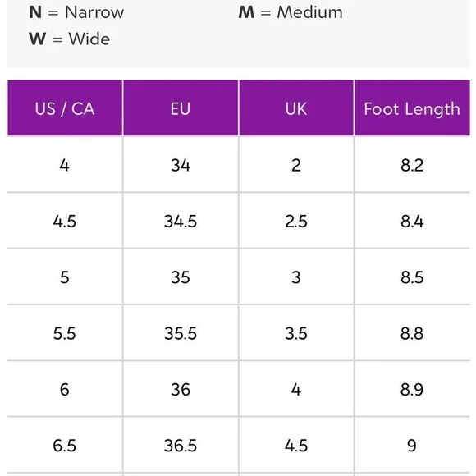Screen dimensions: 476x476
Task: Select foot length 8.8 cell
Action: (x=412, y=333)
